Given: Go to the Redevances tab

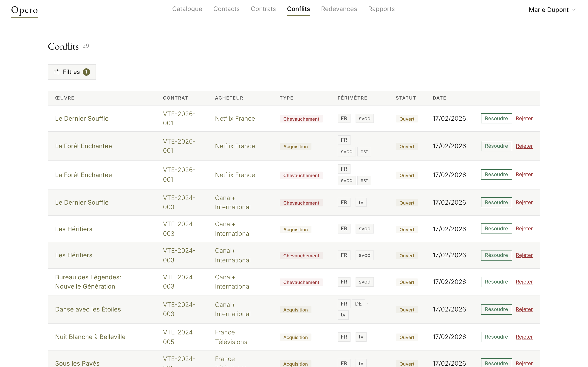Looking at the screenshot, I should 339,9.
